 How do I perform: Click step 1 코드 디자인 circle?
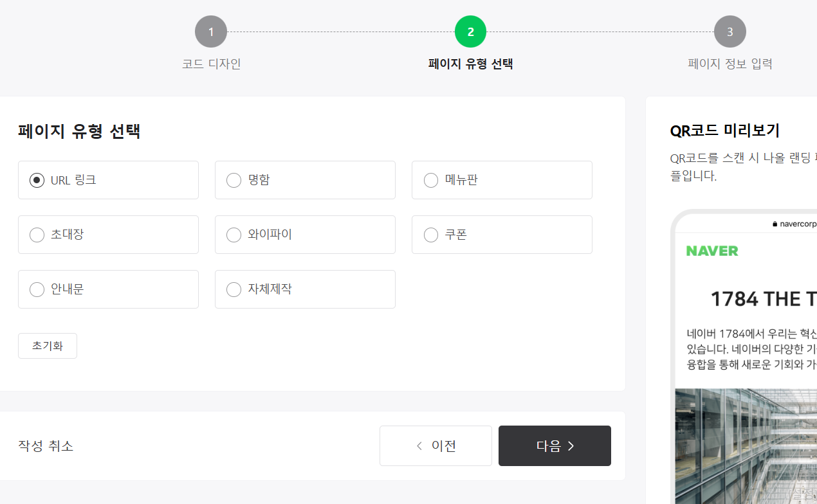[211, 31]
